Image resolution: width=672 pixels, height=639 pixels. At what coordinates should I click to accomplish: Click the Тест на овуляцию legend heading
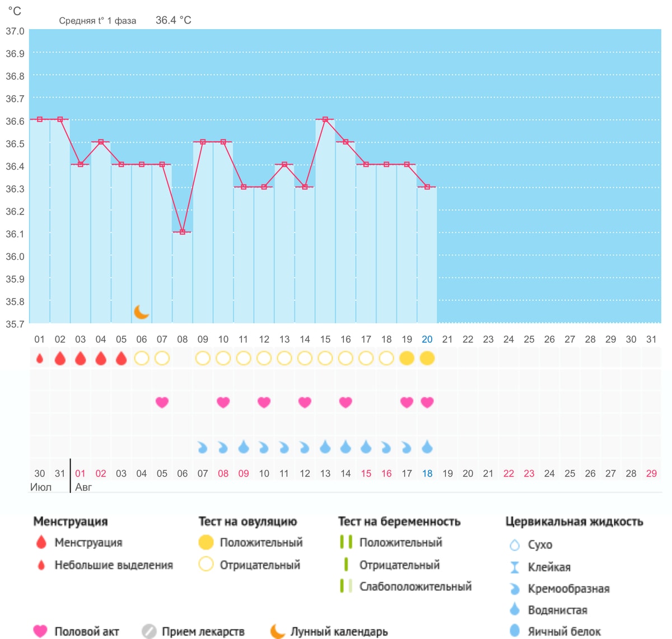(248, 521)
